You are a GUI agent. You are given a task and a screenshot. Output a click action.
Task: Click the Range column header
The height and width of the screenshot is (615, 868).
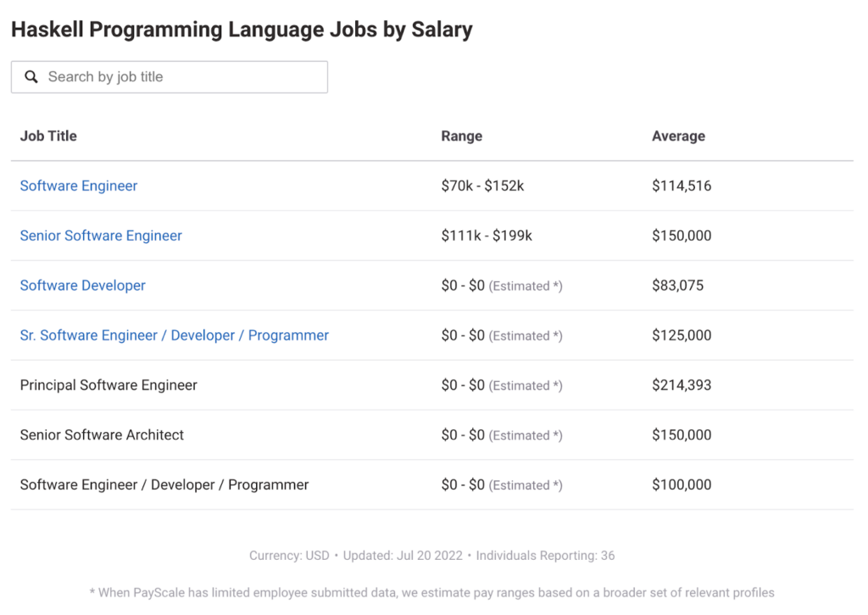[x=461, y=136]
